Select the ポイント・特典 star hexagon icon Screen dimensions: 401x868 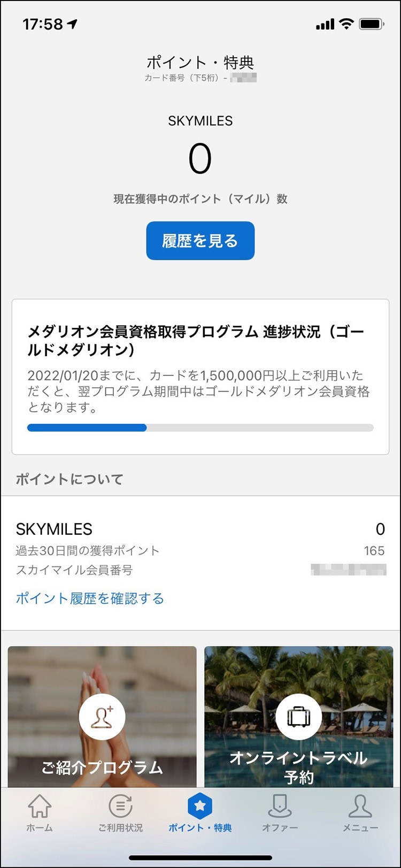[200, 806]
